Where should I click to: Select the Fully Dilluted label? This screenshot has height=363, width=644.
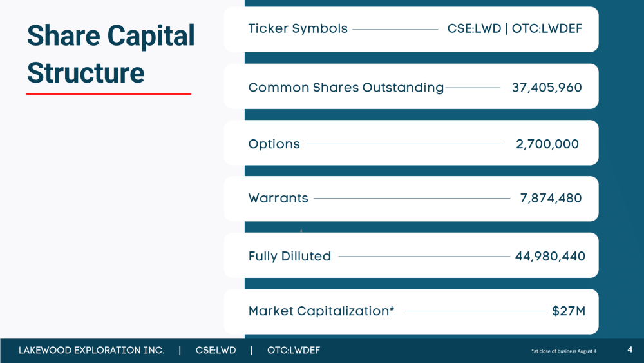click(290, 256)
